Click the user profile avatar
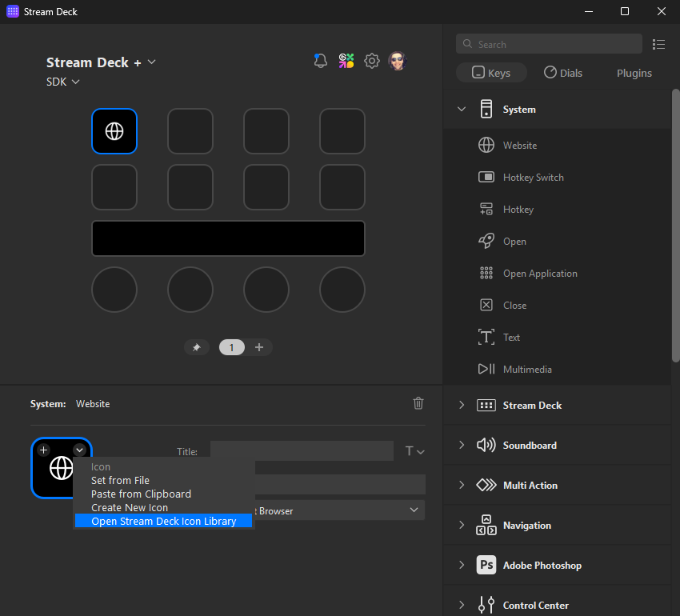 click(x=397, y=61)
